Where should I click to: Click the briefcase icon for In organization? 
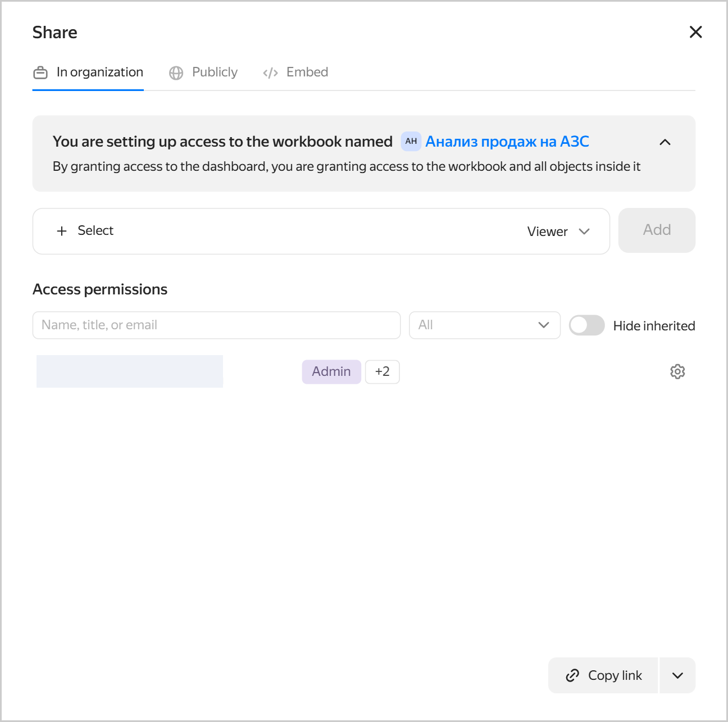point(40,73)
